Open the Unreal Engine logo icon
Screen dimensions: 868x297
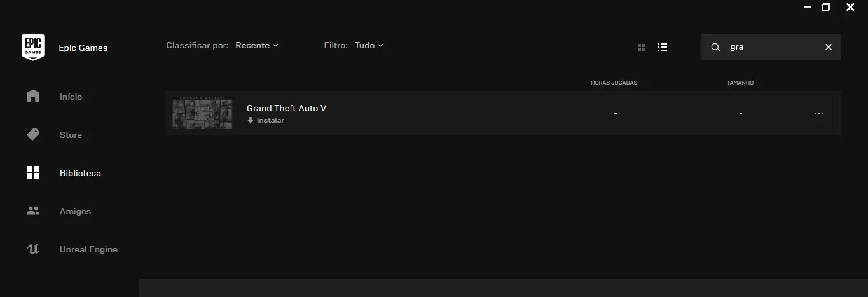[x=33, y=249]
